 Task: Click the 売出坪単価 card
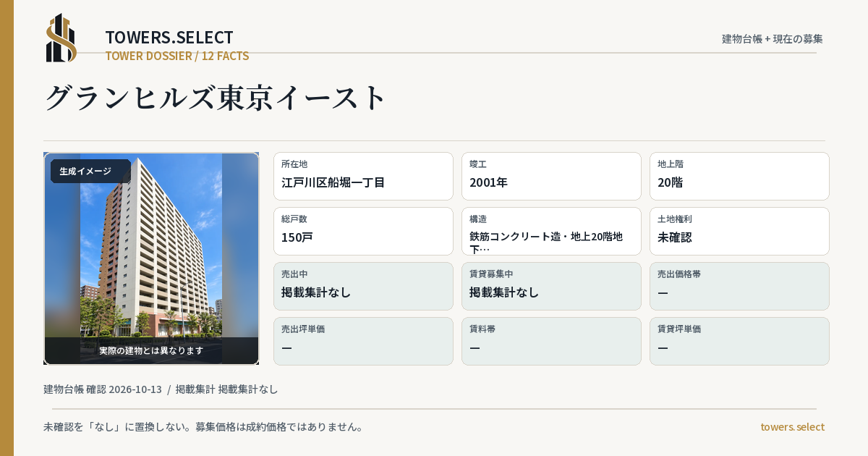363,341
